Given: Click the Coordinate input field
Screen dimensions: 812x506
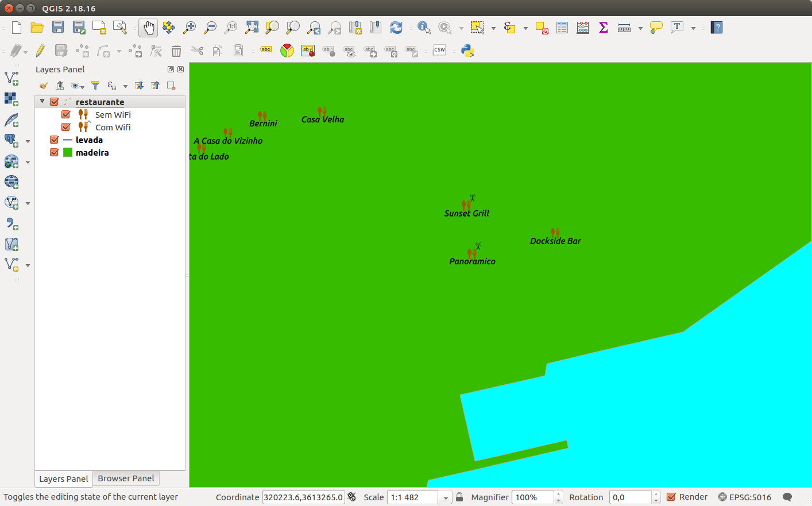Looking at the screenshot, I should pos(303,497).
